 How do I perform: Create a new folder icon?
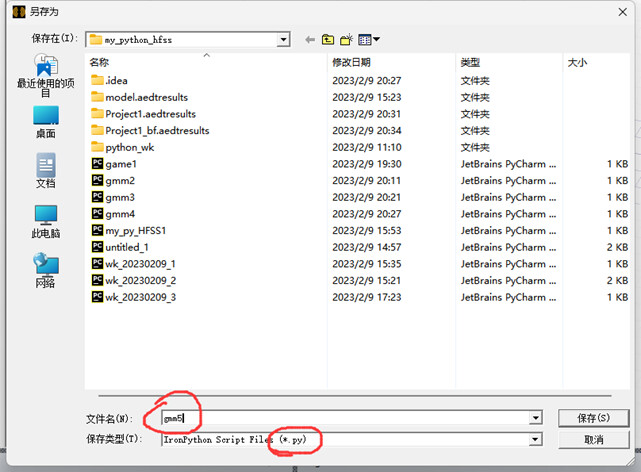[x=346, y=40]
